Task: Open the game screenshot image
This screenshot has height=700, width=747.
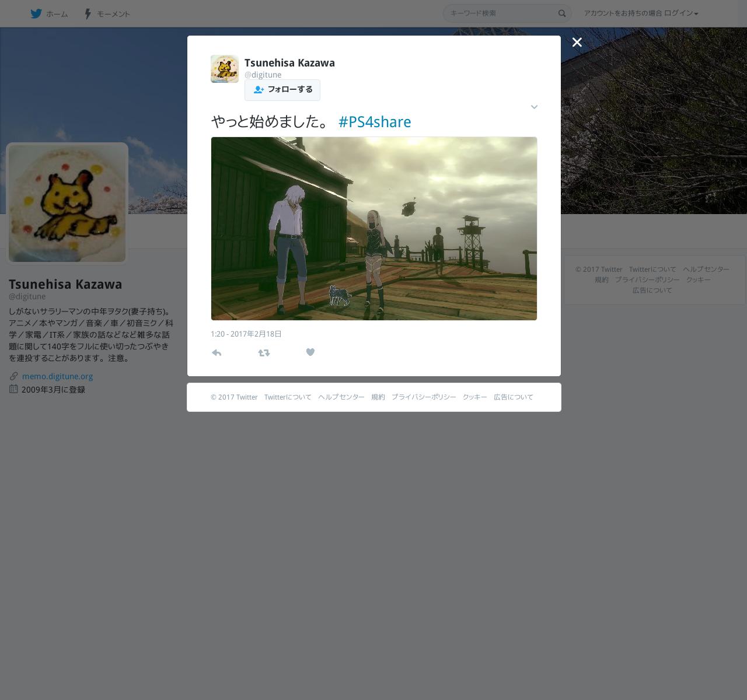Action: (374, 229)
